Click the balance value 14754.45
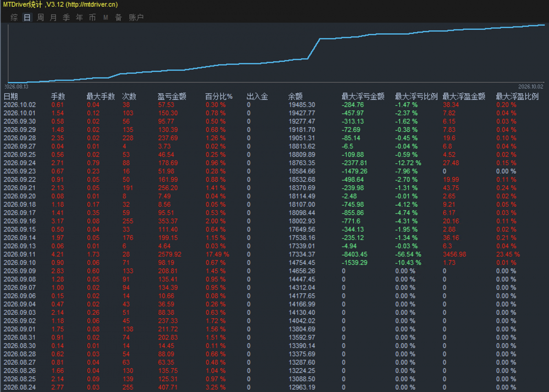 [301, 263]
